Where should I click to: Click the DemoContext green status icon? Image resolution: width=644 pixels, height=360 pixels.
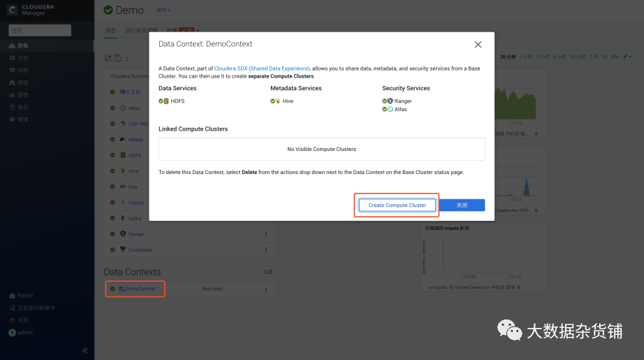[112, 289]
